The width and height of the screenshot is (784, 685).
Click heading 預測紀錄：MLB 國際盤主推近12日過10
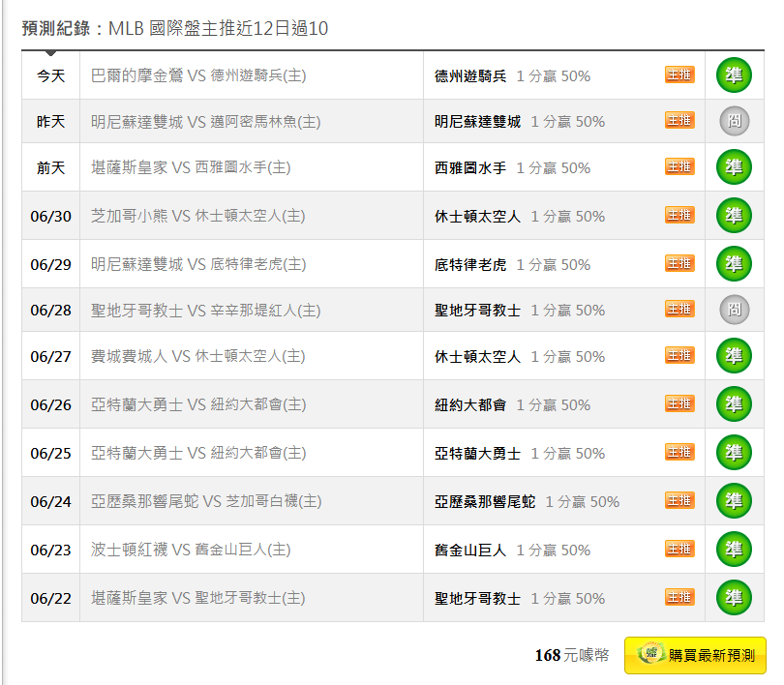point(175,28)
